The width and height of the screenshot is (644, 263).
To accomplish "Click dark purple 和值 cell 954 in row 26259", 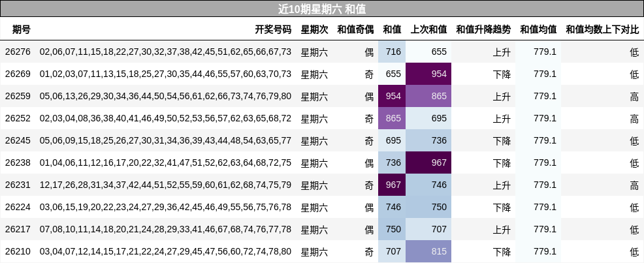I will [393, 96].
